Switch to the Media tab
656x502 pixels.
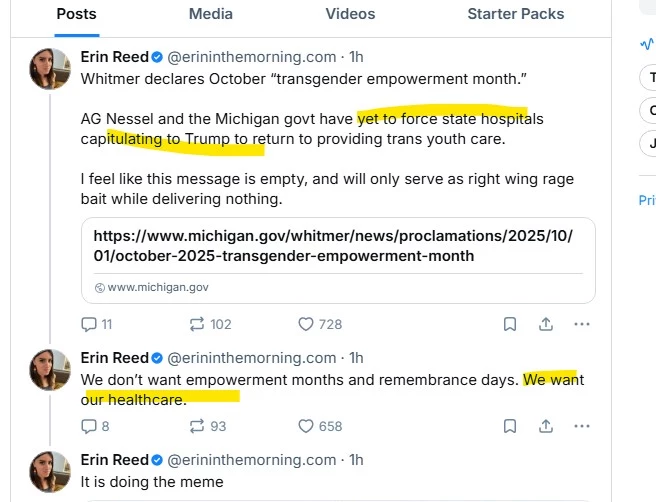coord(210,14)
